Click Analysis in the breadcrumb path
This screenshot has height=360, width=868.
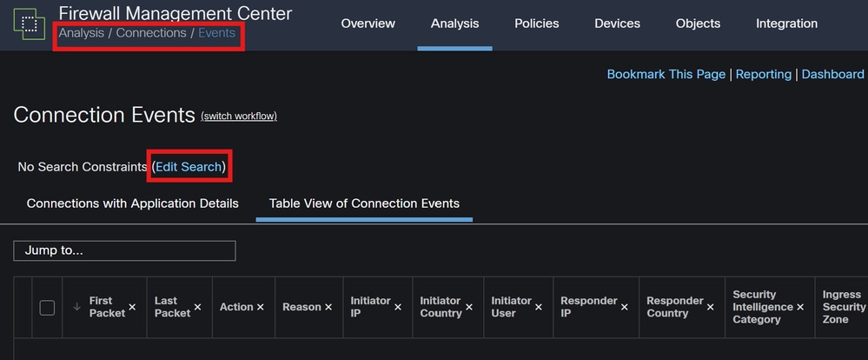82,33
